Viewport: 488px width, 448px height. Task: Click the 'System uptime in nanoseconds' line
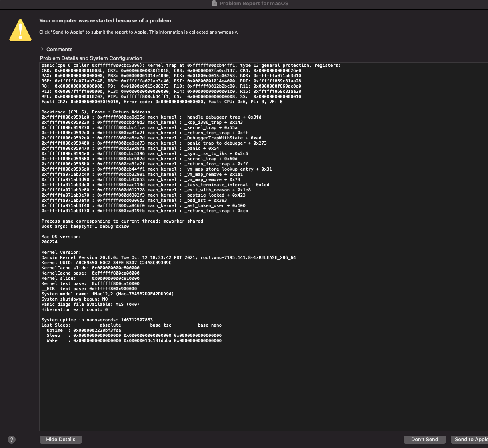click(97, 320)
